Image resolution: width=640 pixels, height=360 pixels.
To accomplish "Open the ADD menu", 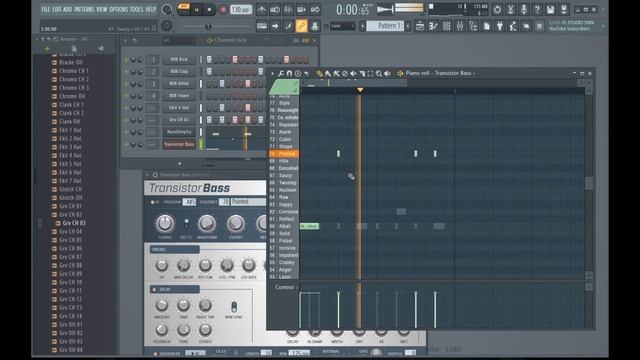I will pos(68,9).
